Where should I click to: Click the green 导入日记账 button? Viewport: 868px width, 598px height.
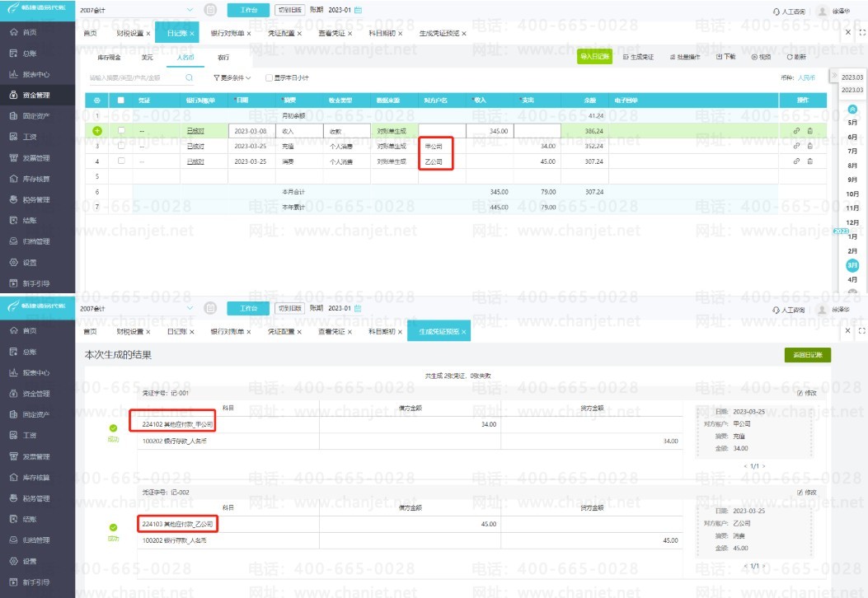(x=594, y=57)
